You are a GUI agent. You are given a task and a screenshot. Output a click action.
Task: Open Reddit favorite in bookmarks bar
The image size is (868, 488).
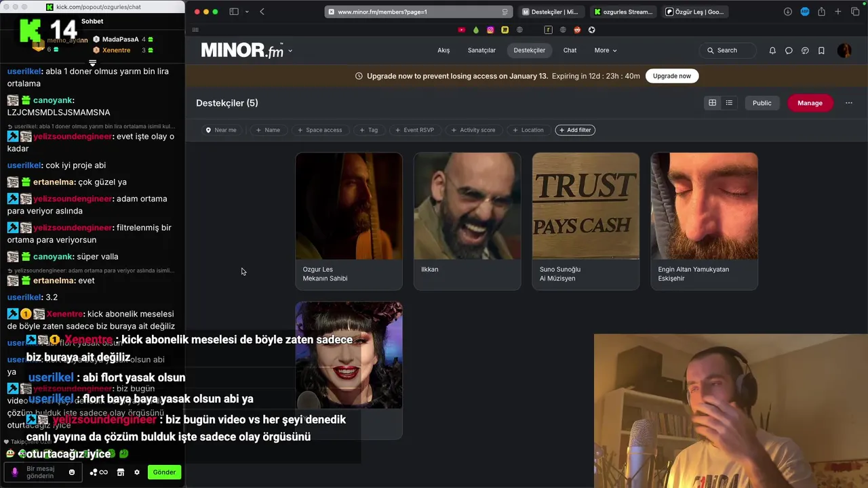(x=577, y=30)
